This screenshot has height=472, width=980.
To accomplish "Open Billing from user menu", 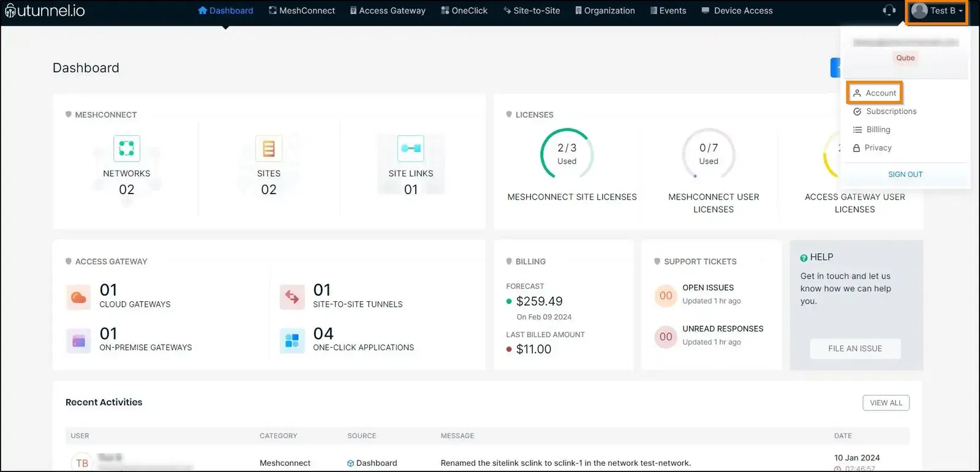I will (x=872, y=130).
